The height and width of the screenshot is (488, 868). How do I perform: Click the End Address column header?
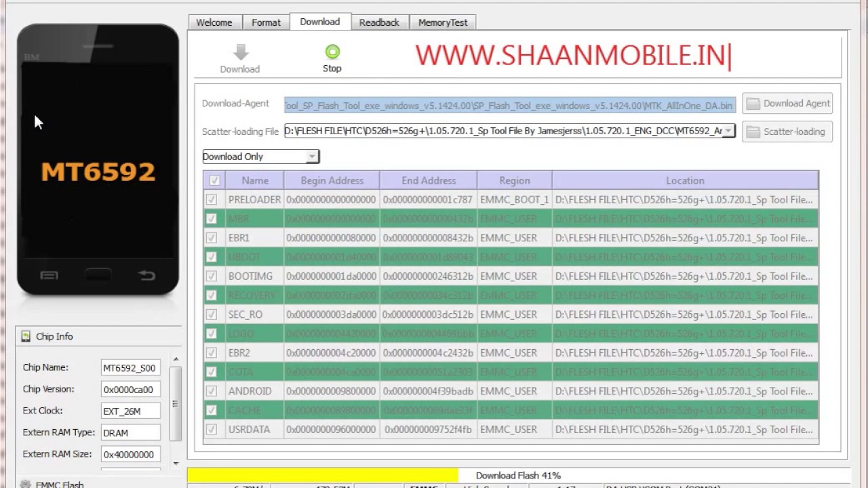tap(429, 180)
